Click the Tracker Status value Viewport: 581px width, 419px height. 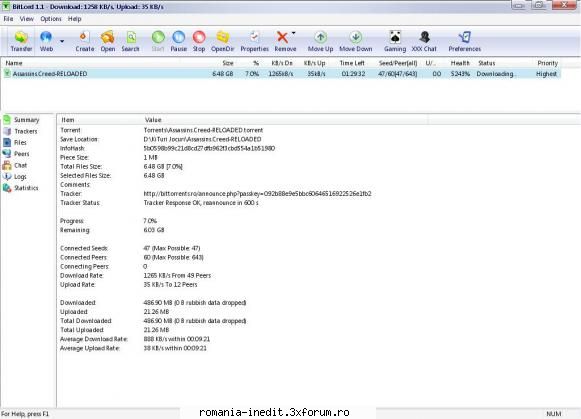click(201, 203)
